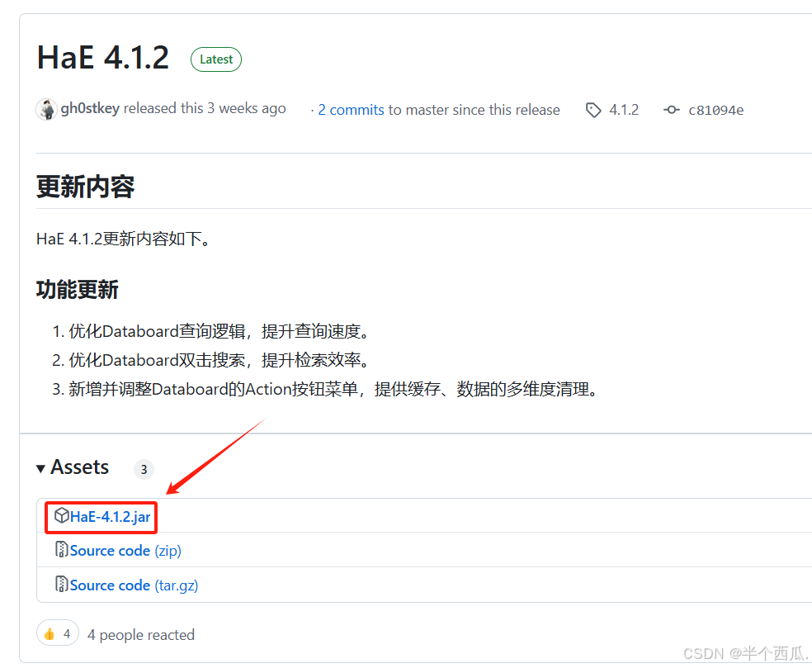
Task: Click list item 3 about Action按钮菜单
Action: (x=333, y=389)
